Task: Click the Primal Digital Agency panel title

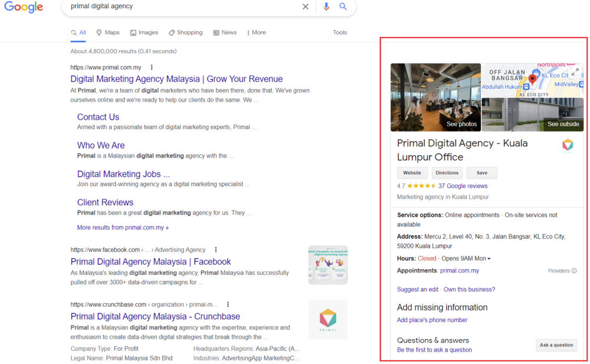Action: click(463, 150)
